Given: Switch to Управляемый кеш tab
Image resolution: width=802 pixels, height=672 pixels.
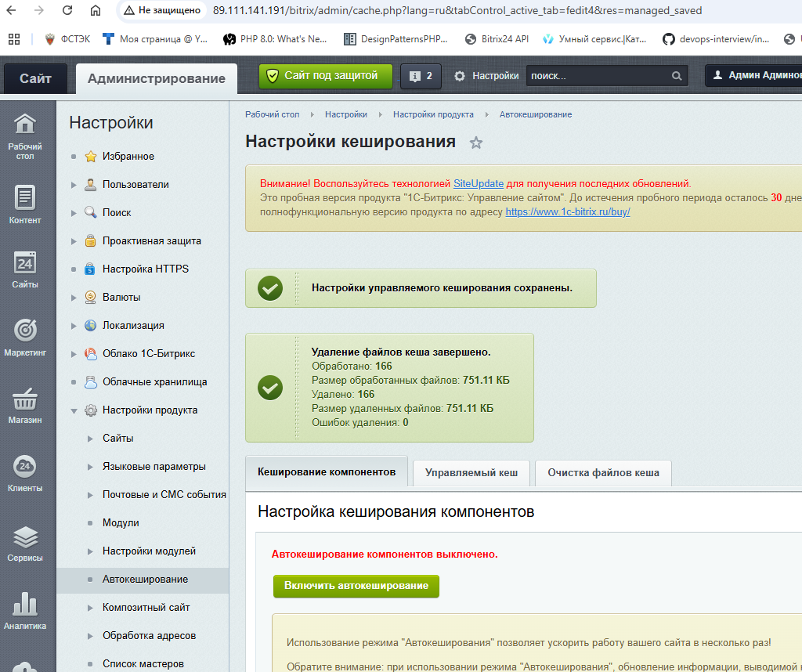Looking at the screenshot, I should 471,472.
